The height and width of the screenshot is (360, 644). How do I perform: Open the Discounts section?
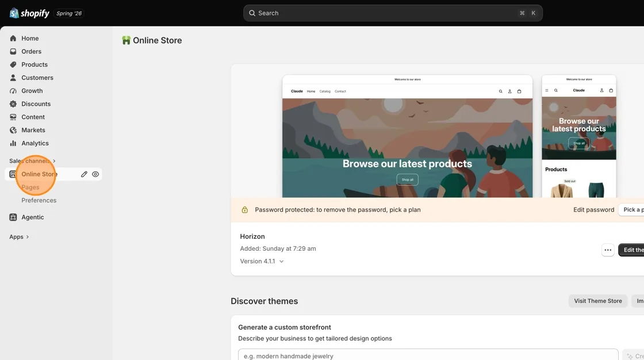click(x=36, y=104)
